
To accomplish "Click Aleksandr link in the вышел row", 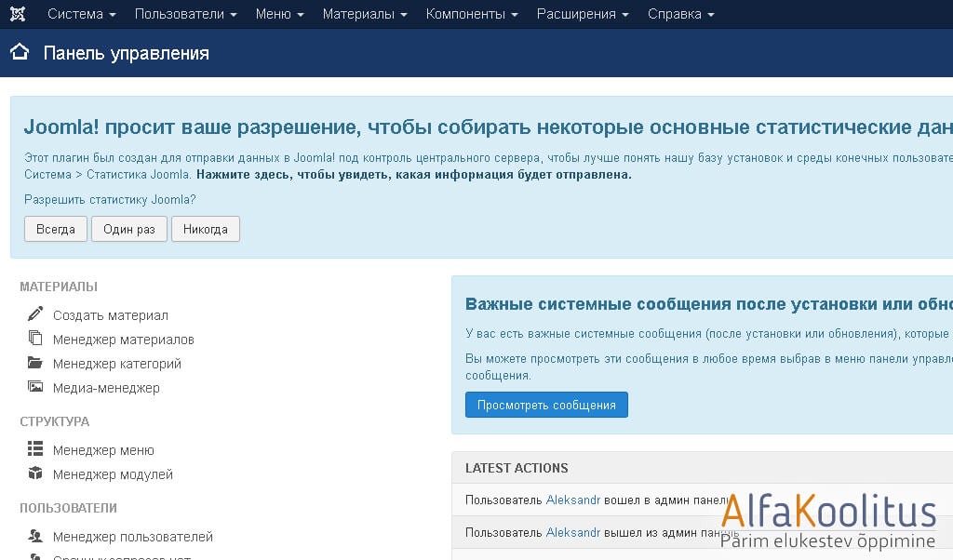I will pyautogui.click(x=573, y=533).
